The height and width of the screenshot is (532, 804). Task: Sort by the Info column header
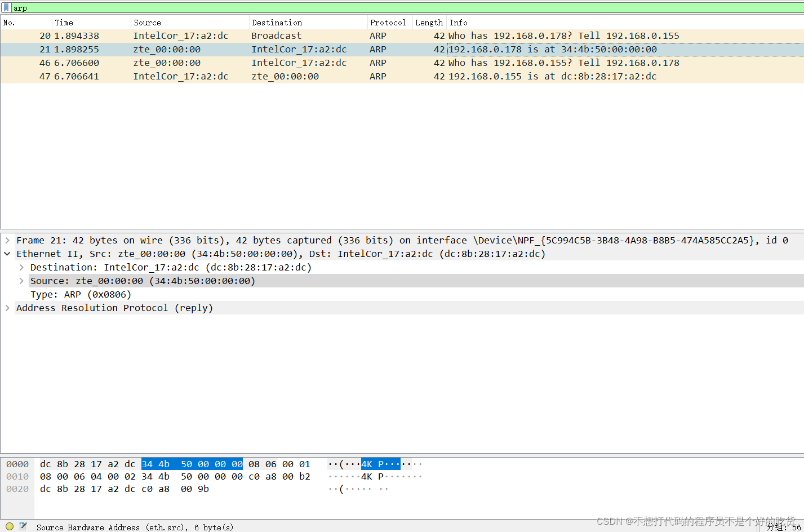[x=625, y=23]
